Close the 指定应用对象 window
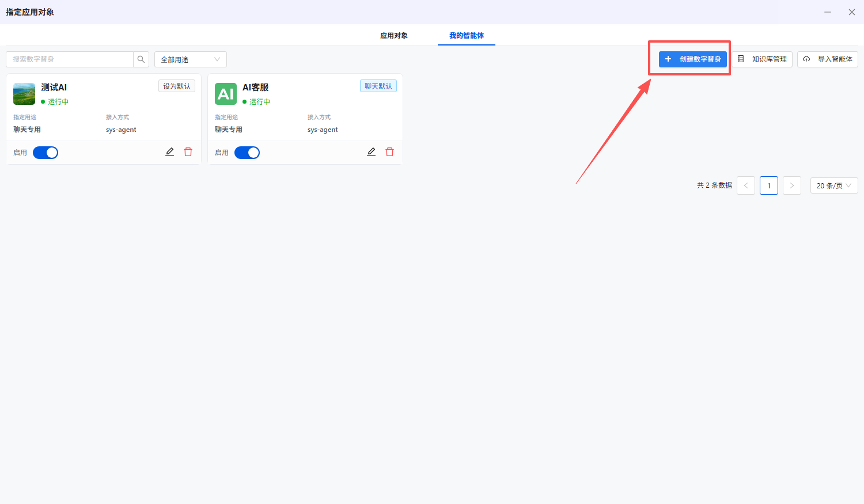864x504 pixels. pyautogui.click(x=852, y=12)
